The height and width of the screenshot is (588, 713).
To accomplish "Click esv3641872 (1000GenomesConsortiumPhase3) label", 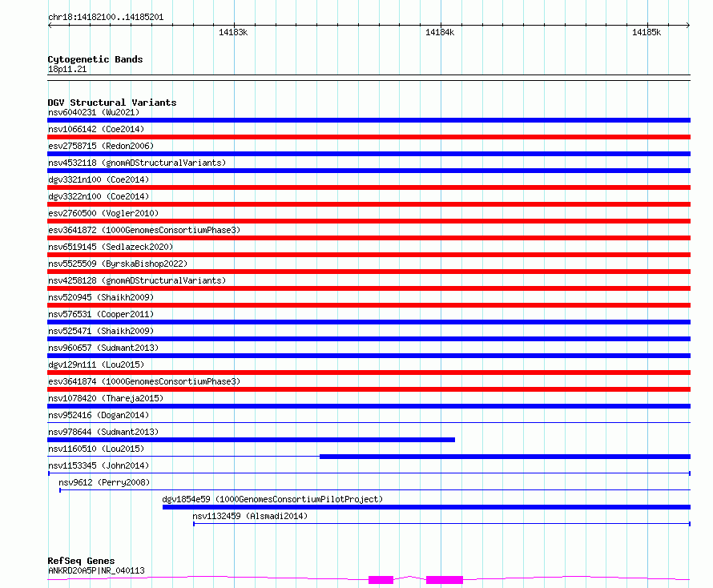I will (x=144, y=230).
